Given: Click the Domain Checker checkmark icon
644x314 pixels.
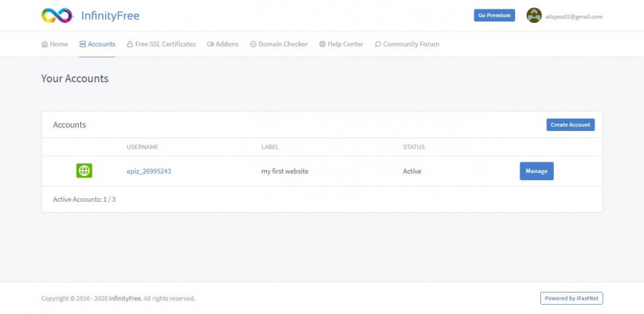Looking at the screenshot, I should click(x=253, y=44).
